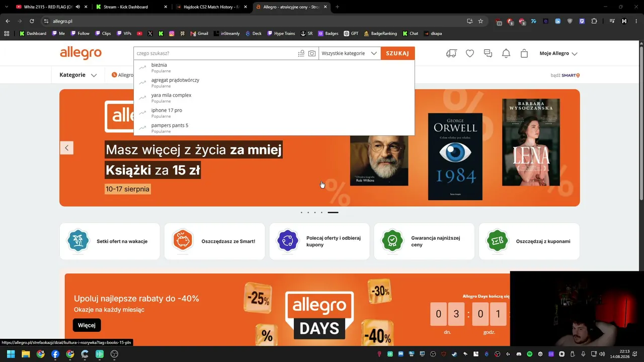Go back in browser history
The width and height of the screenshot is (644, 362).
point(8,21)
